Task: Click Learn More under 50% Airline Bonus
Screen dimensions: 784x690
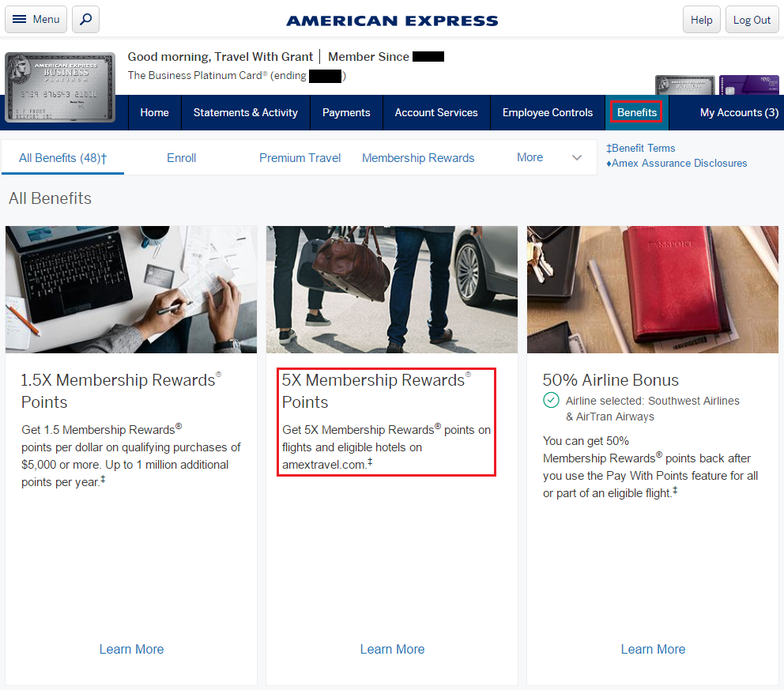Action: pyautogui.click(x=653, y=649)
